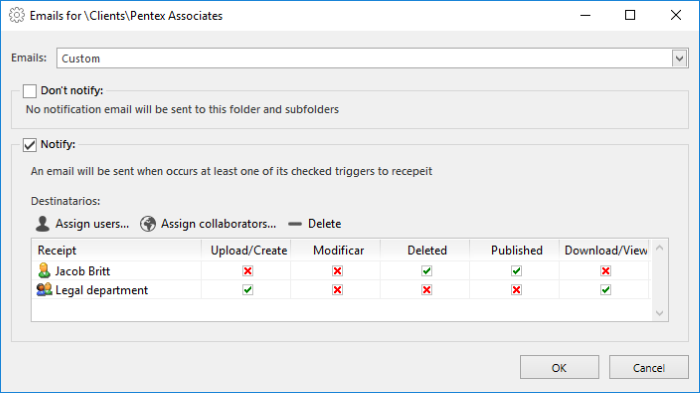The height and width of the screenshot is (393, 700).
Task: Click the gear icon in title bar
Action: pos(17,15)
